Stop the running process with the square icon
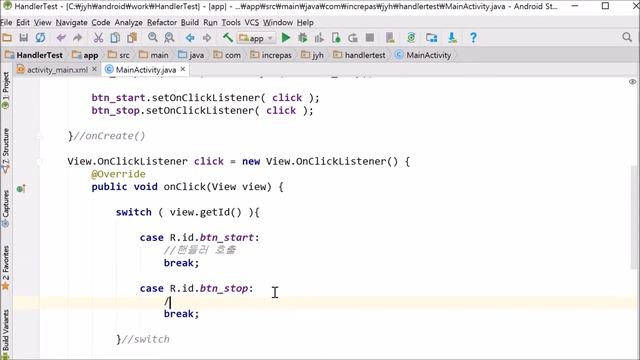This screenshot has height=360, width=640. (370, 38)
